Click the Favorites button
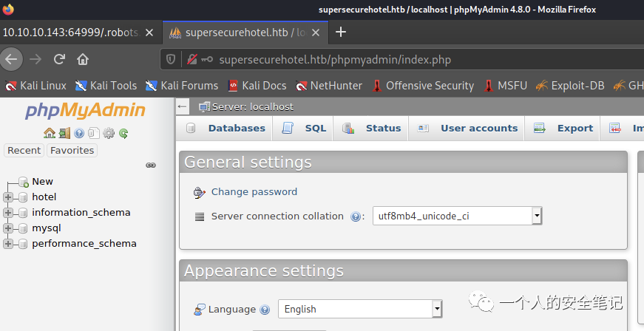The height and width of the screenshot is (331, 644). (x=72, y=151)
